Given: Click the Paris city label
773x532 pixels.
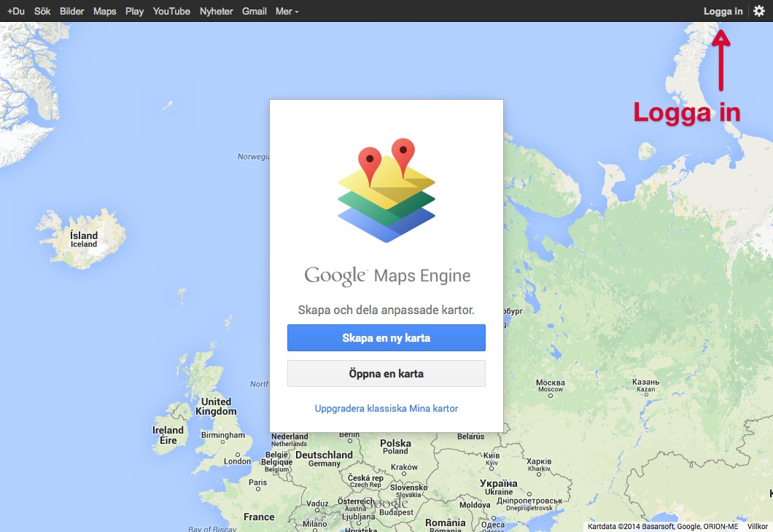Looking at the screenshot, I should (258, 482).
